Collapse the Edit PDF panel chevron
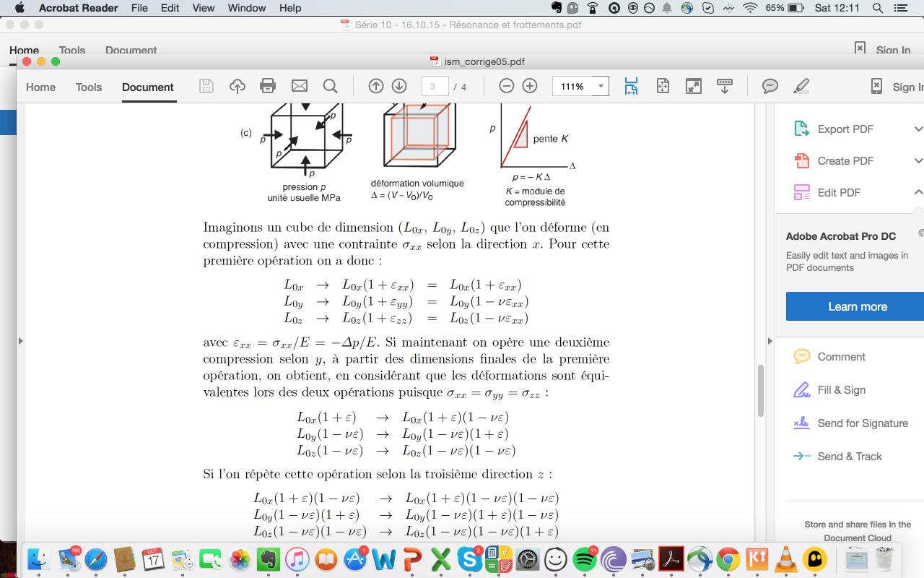 918,192
